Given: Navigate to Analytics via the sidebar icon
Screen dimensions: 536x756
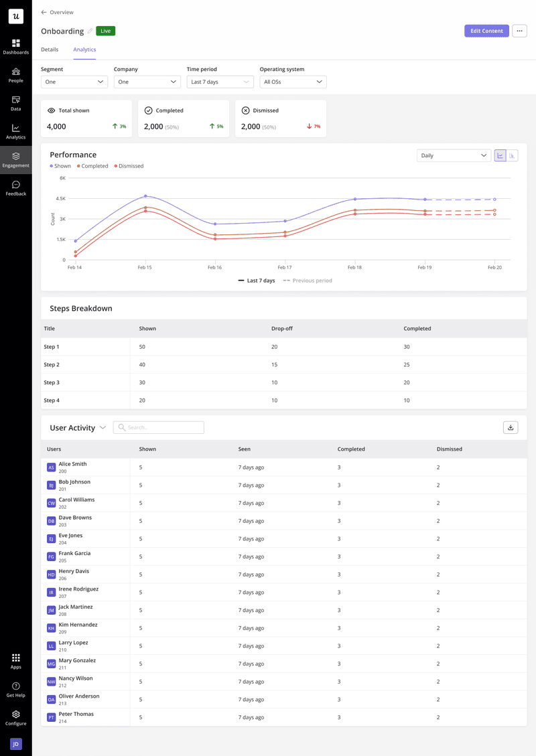Looking at the screenshot, I should coord(15,133).
